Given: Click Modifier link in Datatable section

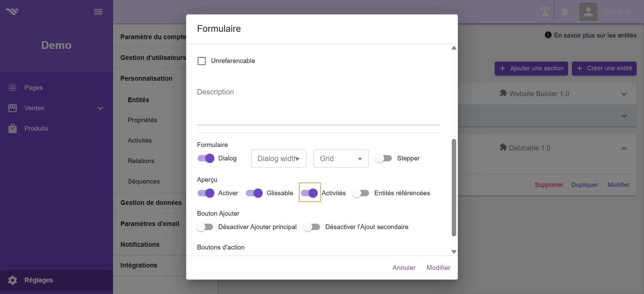Looking at the screenshot, I should point(619,185).
